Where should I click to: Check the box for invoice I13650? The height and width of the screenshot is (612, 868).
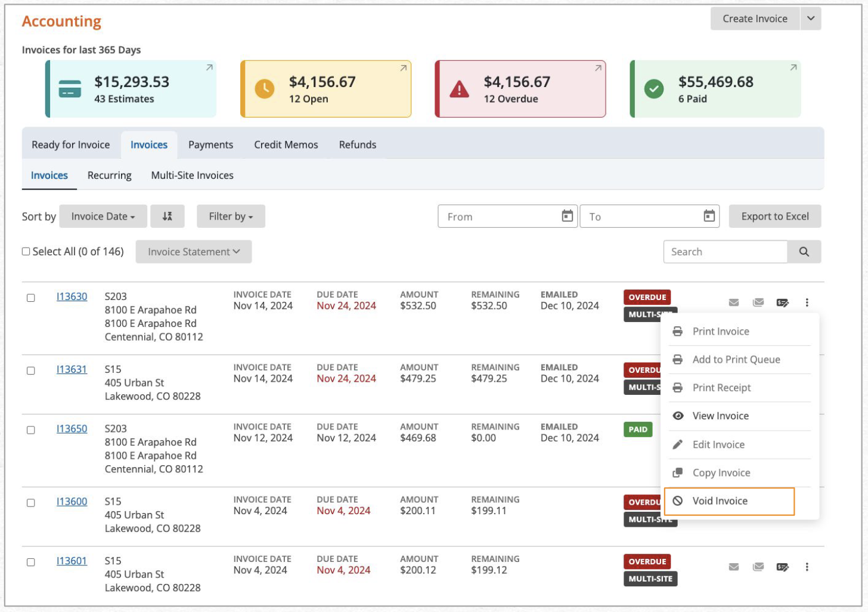[x=31, y=430]
